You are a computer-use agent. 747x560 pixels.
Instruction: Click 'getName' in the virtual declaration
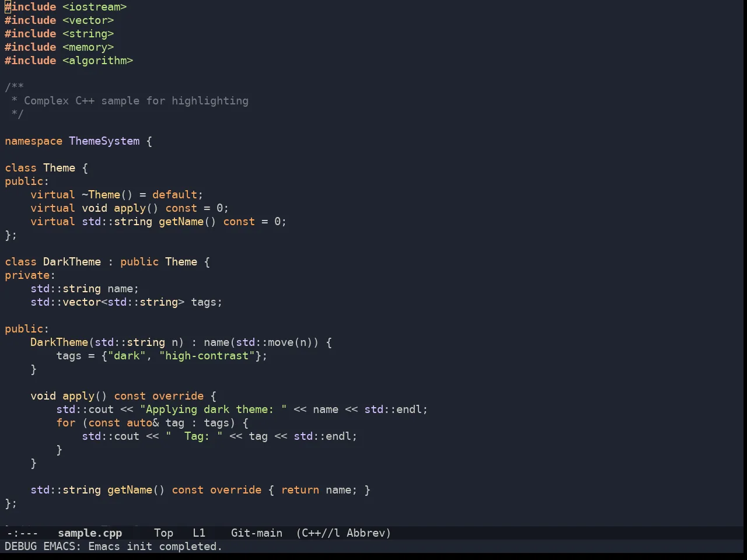tap(181, 222)
